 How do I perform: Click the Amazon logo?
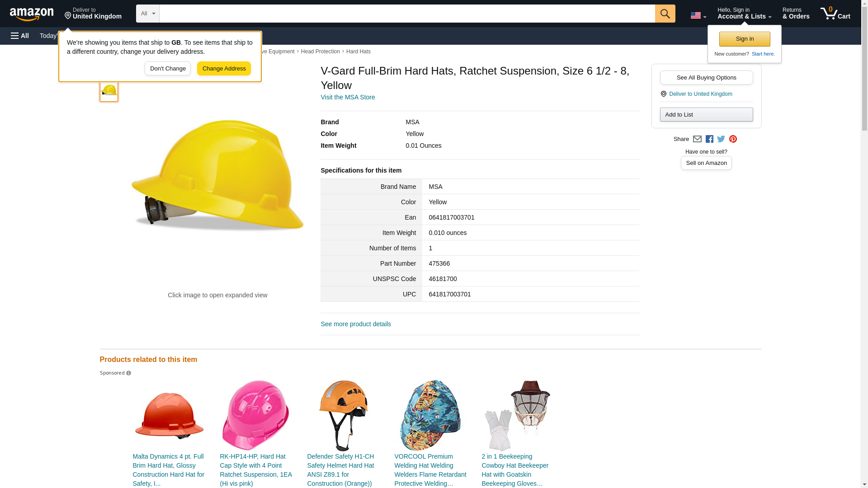tap(32, 14)
